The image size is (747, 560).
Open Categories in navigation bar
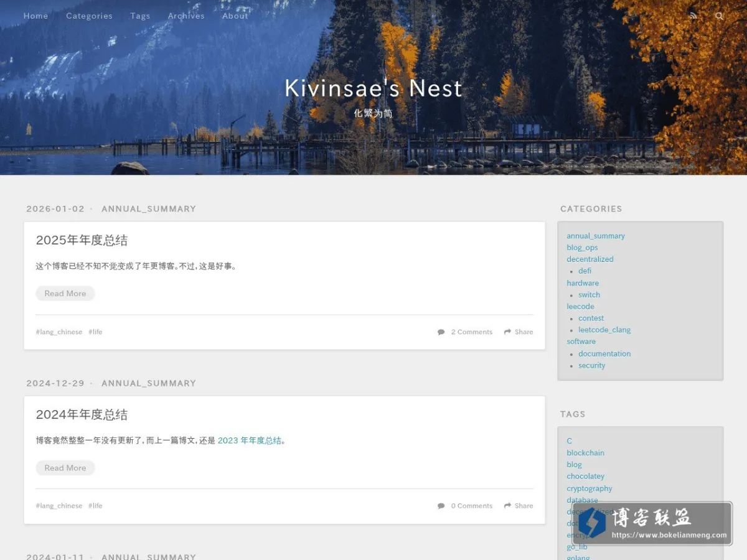coord(89,16)
